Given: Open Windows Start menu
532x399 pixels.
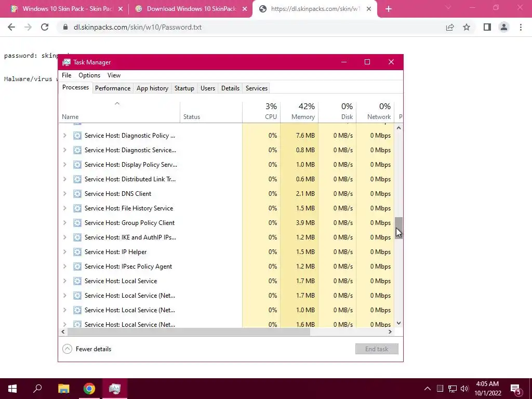Looking at the screenshot, I should [12, 389].
